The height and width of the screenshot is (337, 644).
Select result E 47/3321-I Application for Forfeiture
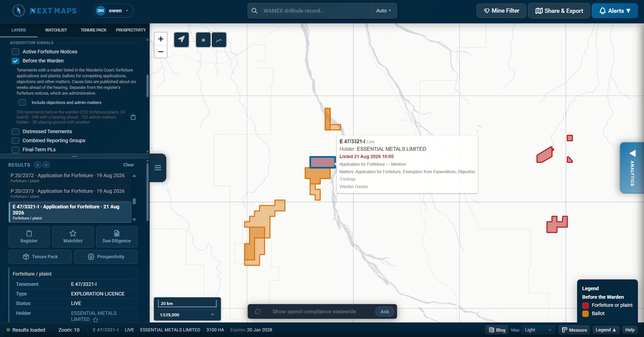tap(70, 212)
